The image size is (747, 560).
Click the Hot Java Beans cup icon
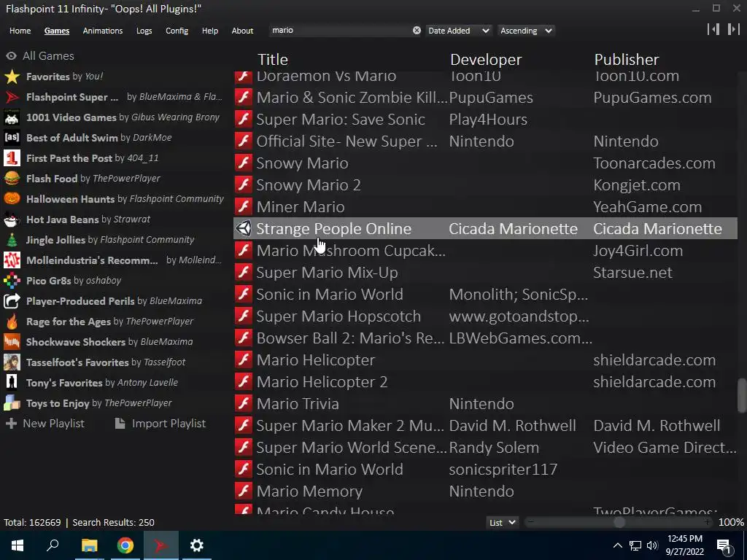[x=12, y=219]
